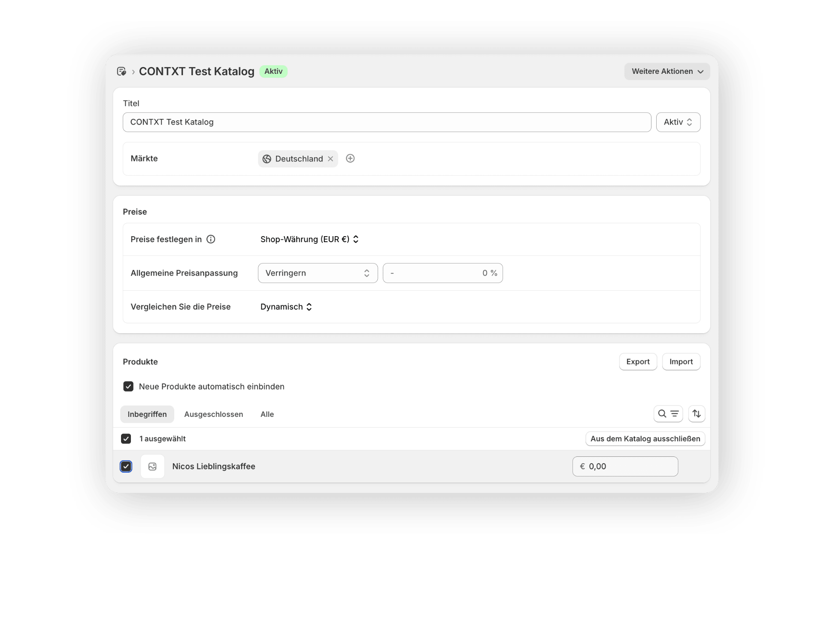Open the product sort options
824x644 pixels.
click(x=697, y=414)
